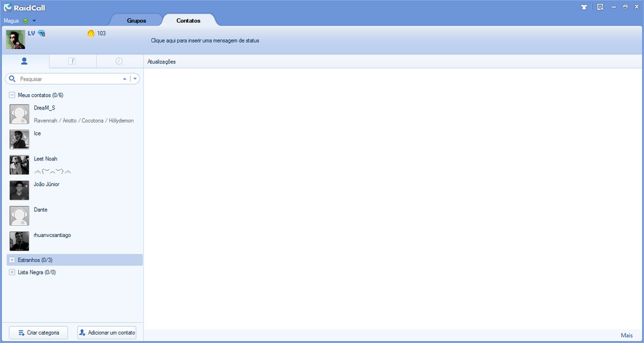Select contact João Júnior

click(46, 184)
